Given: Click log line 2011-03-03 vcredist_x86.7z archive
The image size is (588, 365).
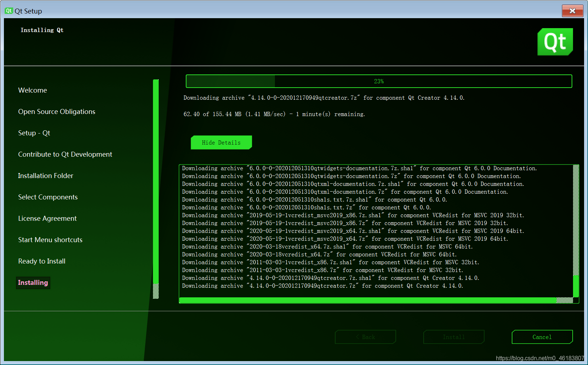Looking at the screenshot, I should point(322,270).
